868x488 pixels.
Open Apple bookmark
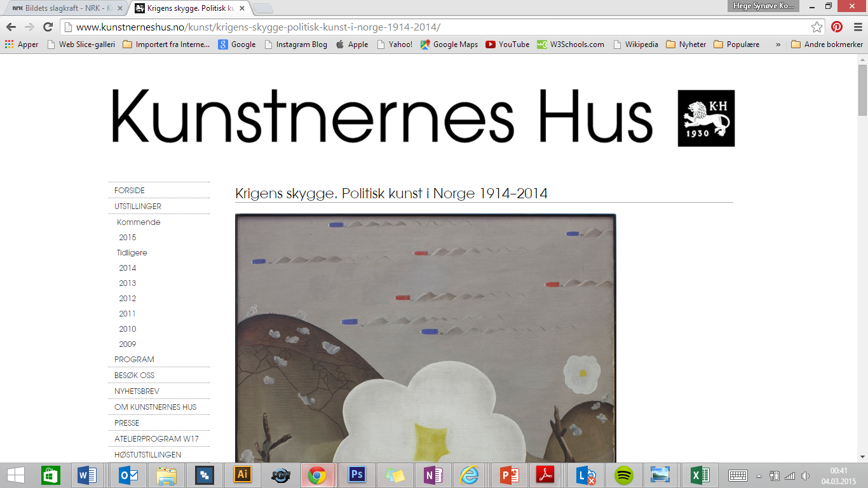pos(352,44)
